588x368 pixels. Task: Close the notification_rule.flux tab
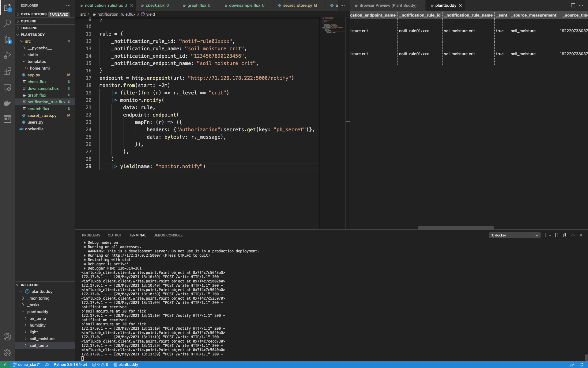[x=131, y=6]
